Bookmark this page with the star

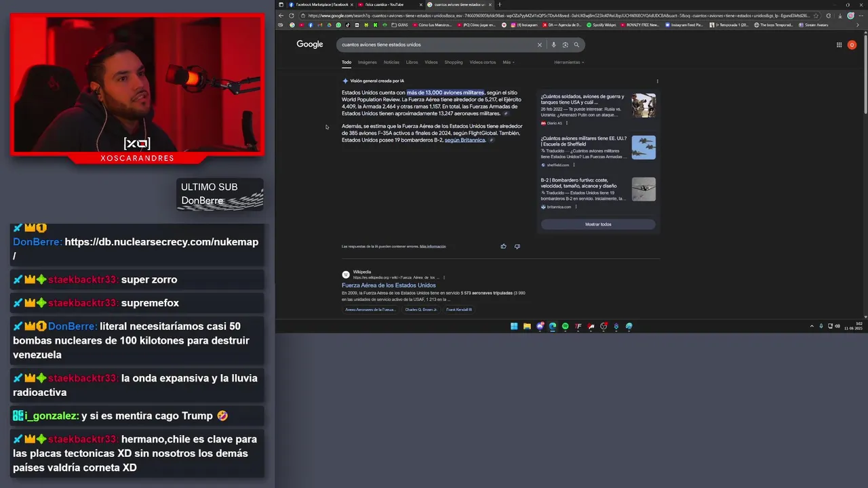(817, 15)
